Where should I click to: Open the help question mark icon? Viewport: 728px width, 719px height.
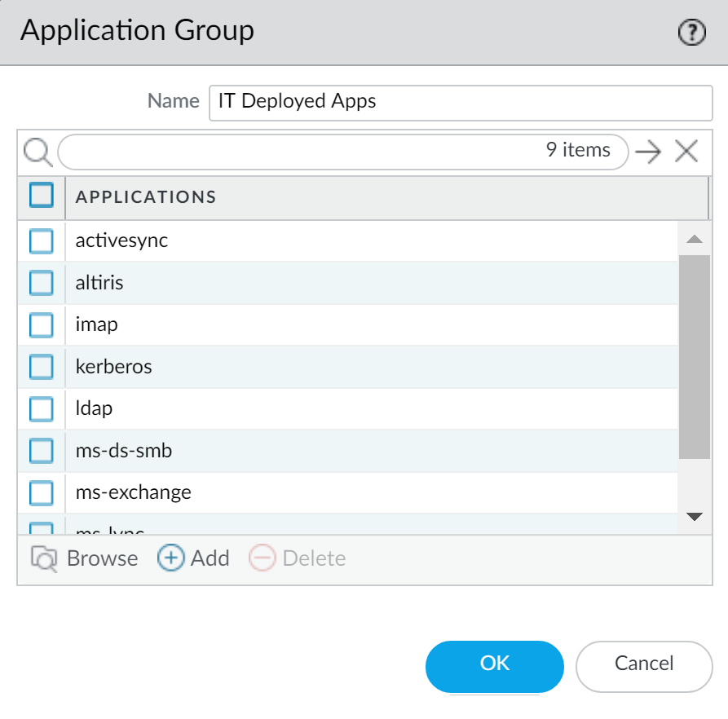pyautogui.click(x=691, y=33)
